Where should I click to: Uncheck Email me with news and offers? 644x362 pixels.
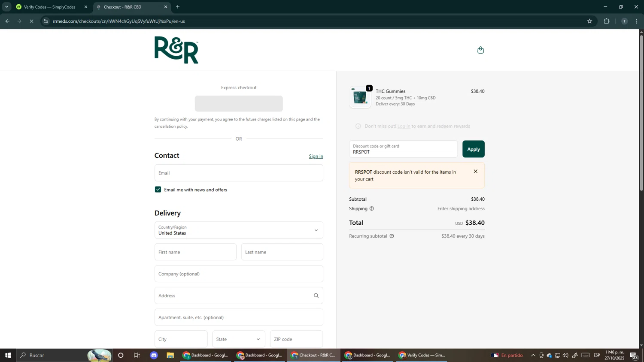coord(158,190)
